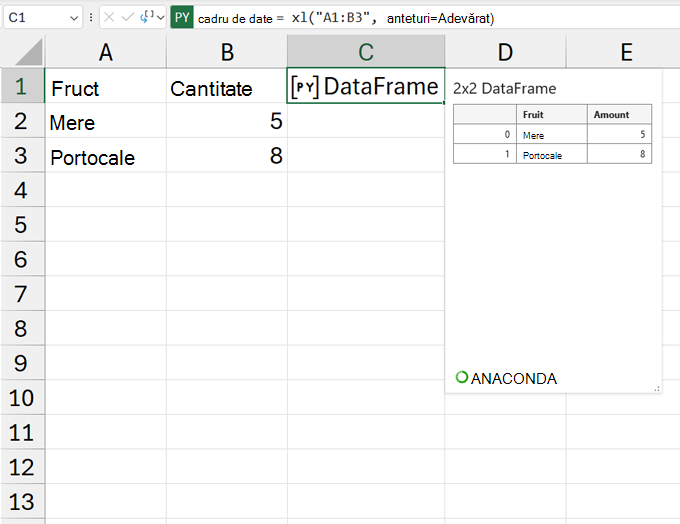Click the card resize grip dots
Image resolution: width=680 pixels, height=524 pixels.
coord(657,389)
